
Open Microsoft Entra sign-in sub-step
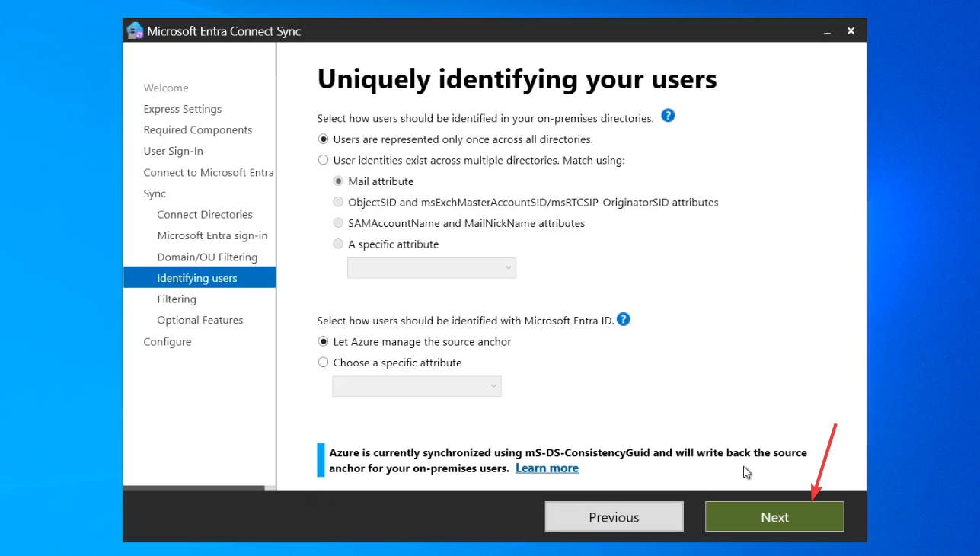[x=212, y=235]
